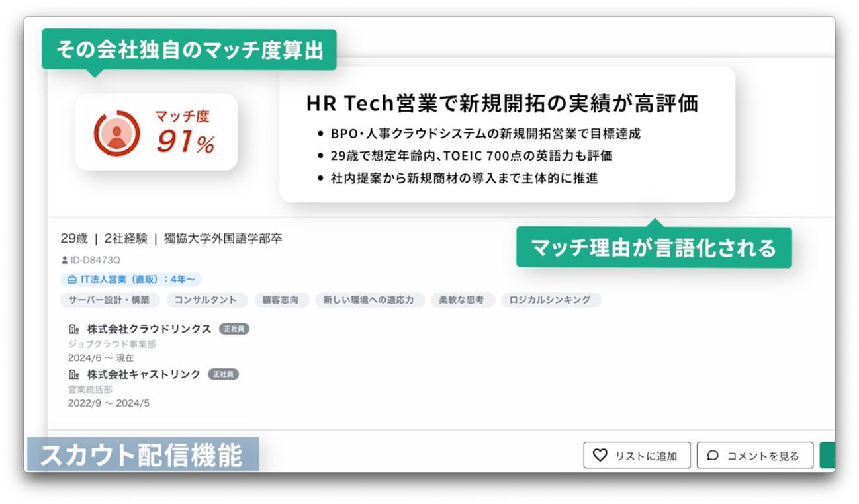This screenshot has width=859, height=504.
Task: Click the マッチ理由が言語化される banner
Action: [x=653, y=248]
